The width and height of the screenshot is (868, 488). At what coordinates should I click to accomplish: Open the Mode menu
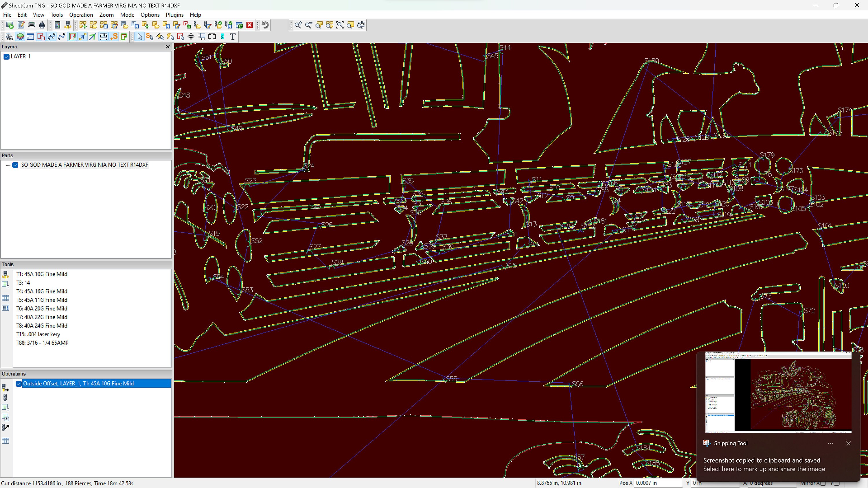pyautogui.click(x=127, y=15)
